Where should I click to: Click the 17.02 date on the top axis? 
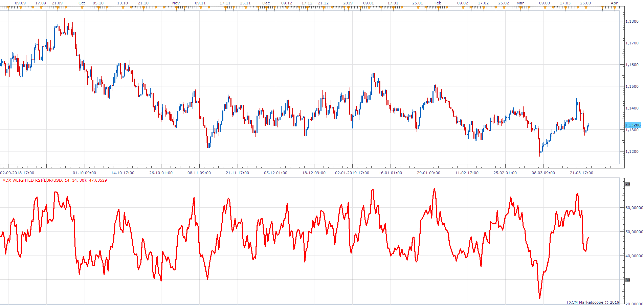[x=483, y=3]
